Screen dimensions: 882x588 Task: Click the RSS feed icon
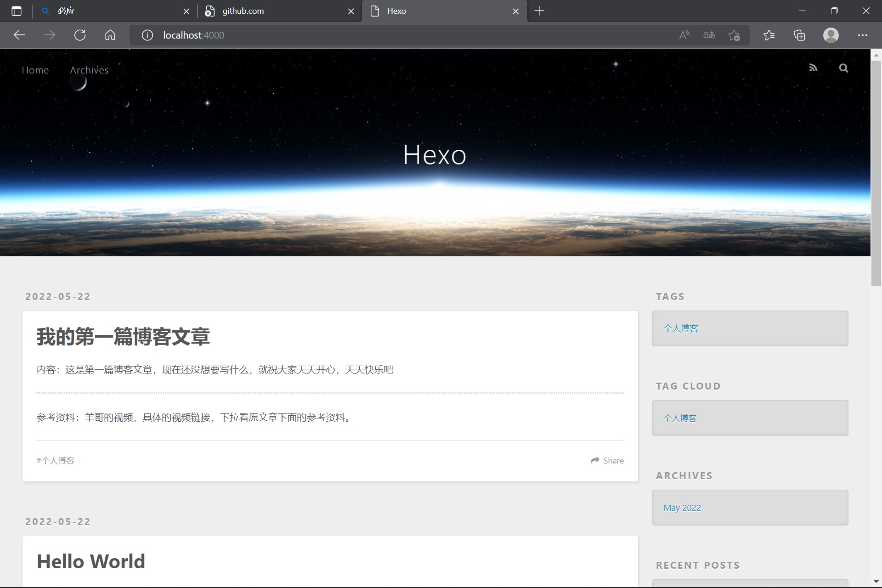click(x=813, y=68)
